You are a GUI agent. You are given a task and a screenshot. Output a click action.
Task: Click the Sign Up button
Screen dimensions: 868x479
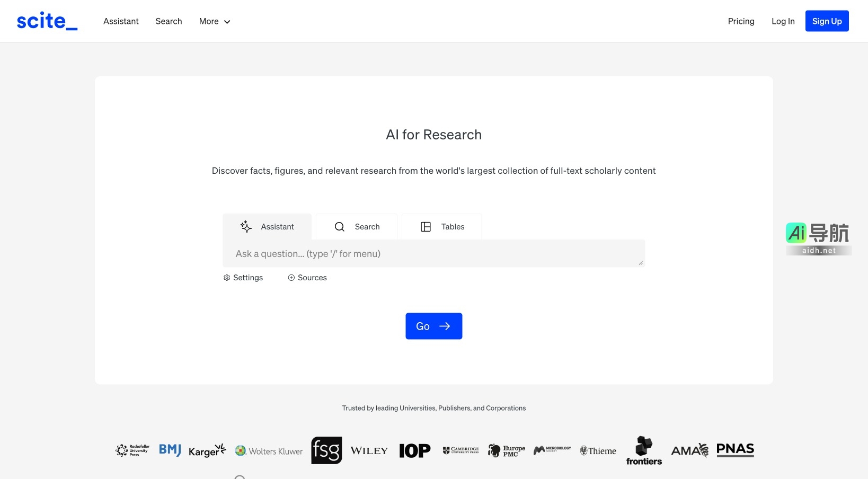coord(827,21)
